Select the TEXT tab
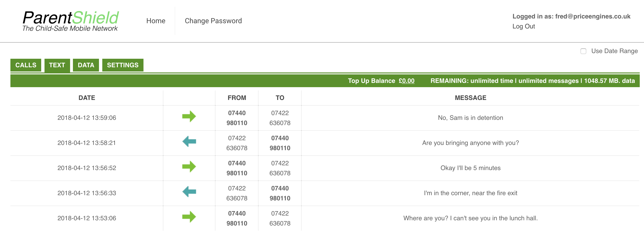 (57, 65)
